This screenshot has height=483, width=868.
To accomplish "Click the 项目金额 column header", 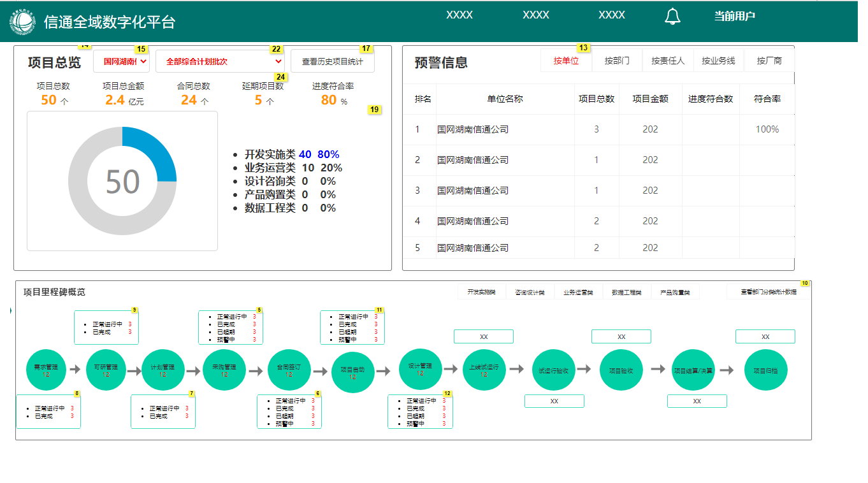I will 650,99.
